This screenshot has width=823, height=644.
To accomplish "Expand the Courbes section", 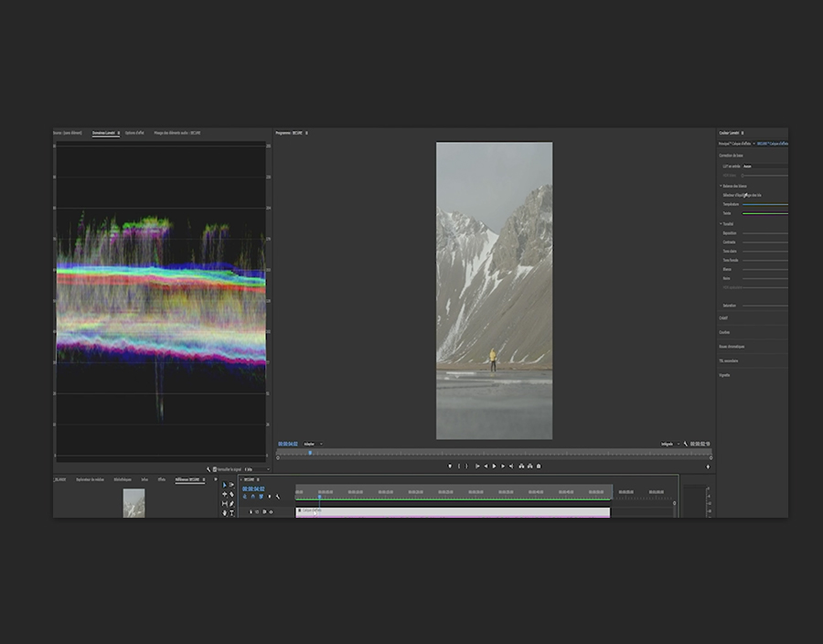I will (x=724, y=332).
